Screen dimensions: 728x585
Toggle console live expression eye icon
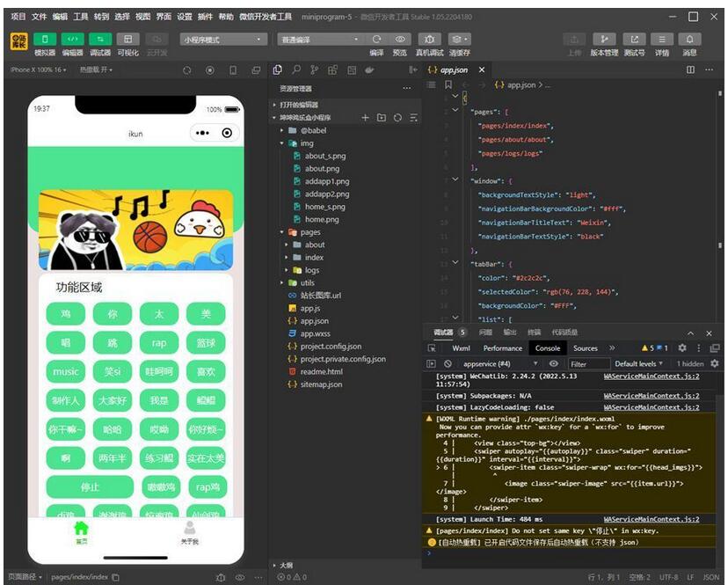554,363
